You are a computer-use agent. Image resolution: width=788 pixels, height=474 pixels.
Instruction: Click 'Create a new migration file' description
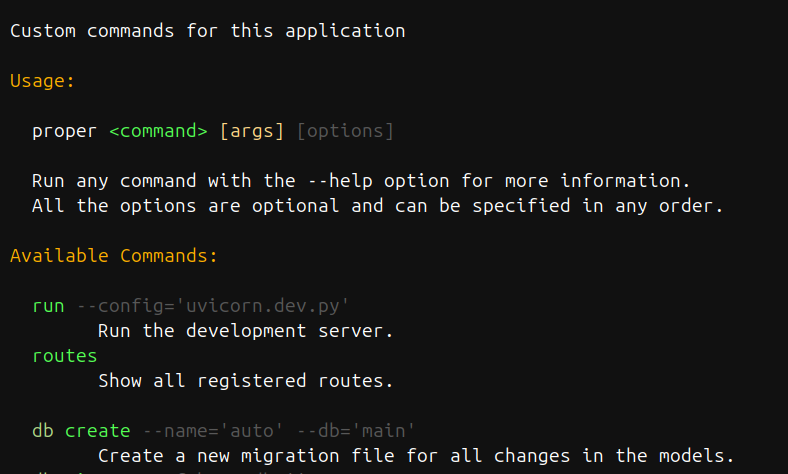pyautogui.click(x=416, y=456)
